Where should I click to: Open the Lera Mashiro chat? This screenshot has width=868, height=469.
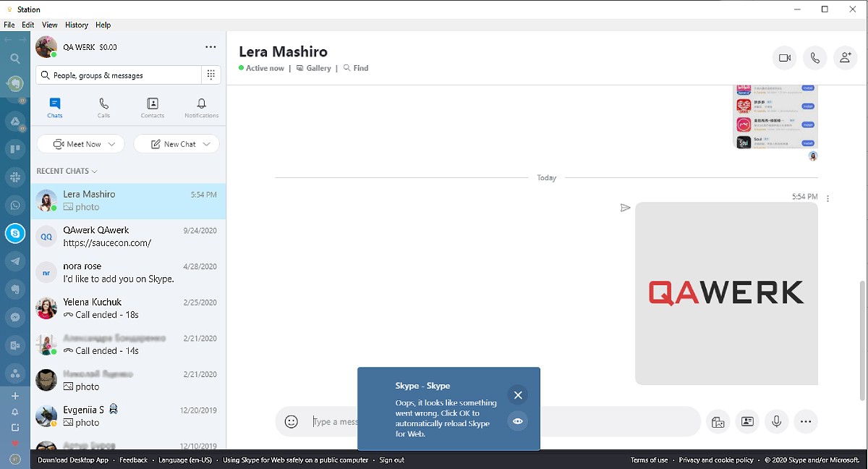[x=128, y=201]
